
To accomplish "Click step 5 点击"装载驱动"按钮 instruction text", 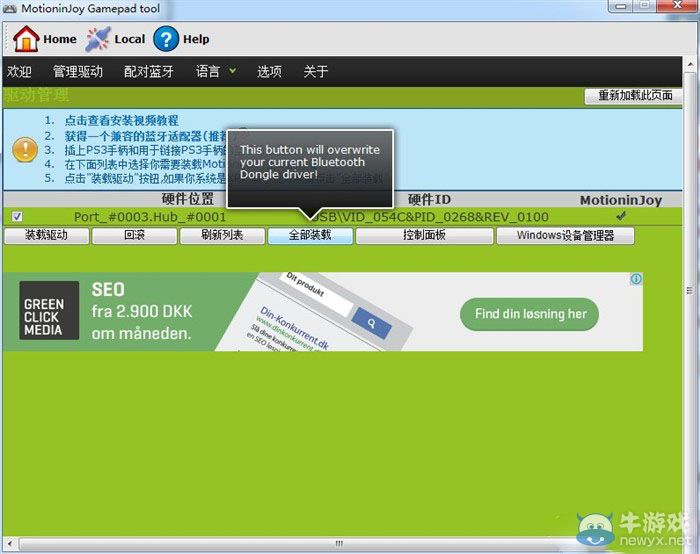I will tap(146, 179).
